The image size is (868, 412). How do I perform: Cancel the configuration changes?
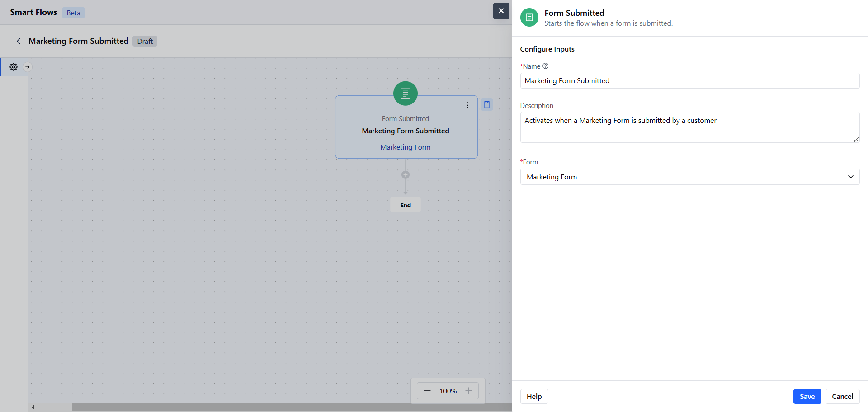coord(842,397)
